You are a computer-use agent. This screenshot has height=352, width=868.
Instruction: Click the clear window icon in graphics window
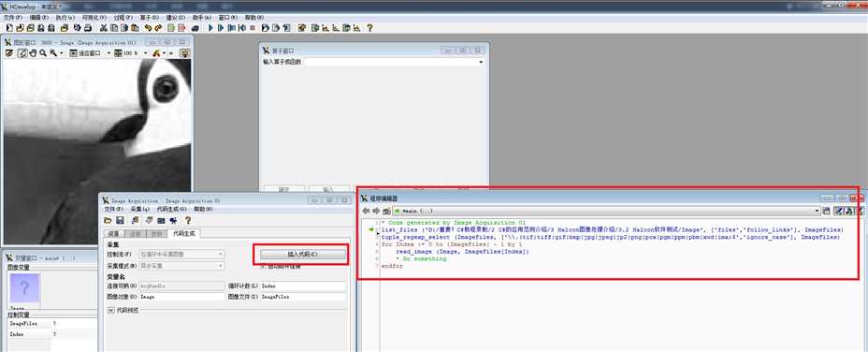tap(8, 53)
